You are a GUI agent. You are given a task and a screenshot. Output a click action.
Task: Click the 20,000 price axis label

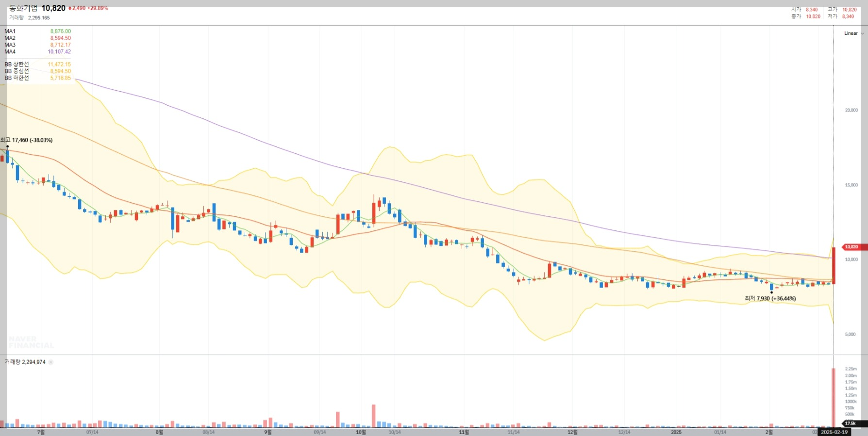tap(851, 111)
